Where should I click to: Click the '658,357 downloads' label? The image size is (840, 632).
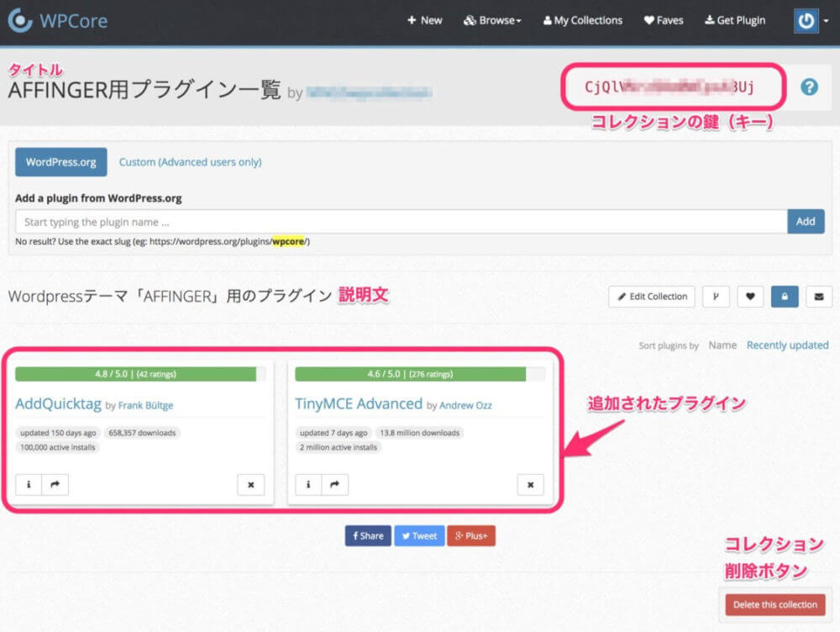[x=142, y=433]
